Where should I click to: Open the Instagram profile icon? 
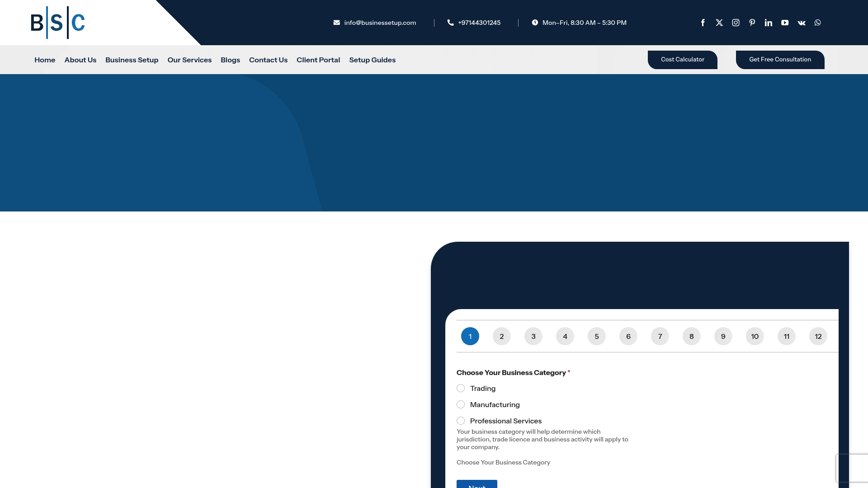click(x=736, y=22)
